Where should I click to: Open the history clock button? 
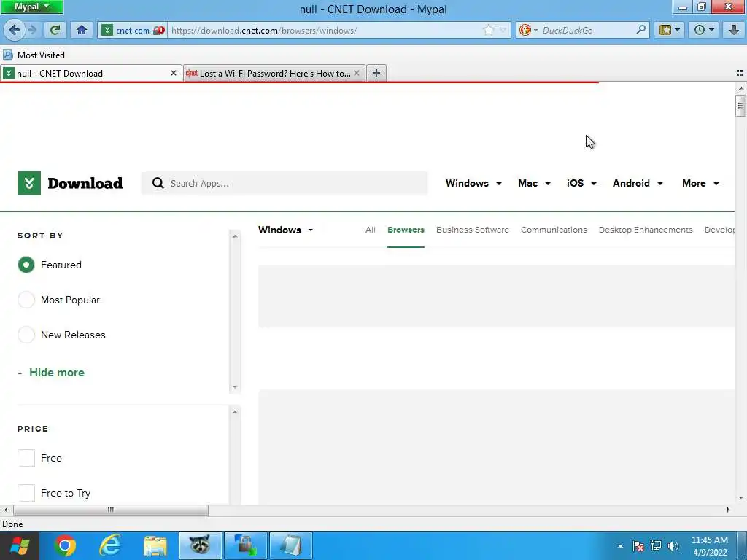(x=704, y=30)
